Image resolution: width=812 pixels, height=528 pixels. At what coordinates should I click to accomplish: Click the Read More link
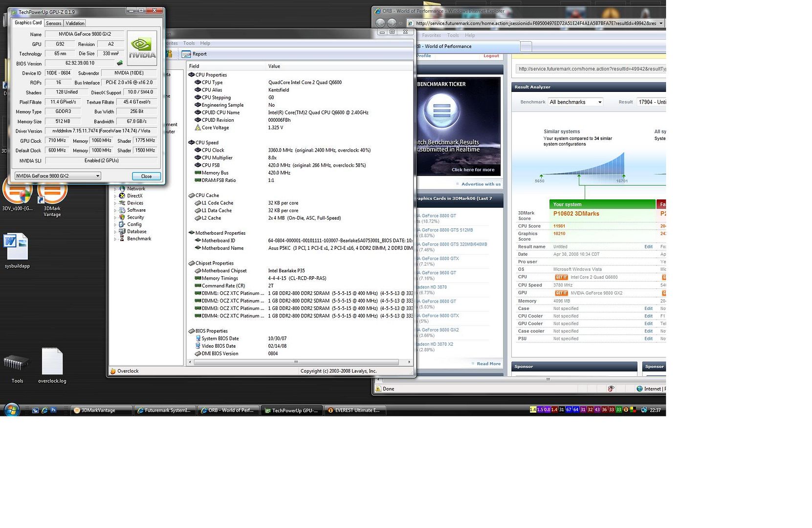pos(488,364)
